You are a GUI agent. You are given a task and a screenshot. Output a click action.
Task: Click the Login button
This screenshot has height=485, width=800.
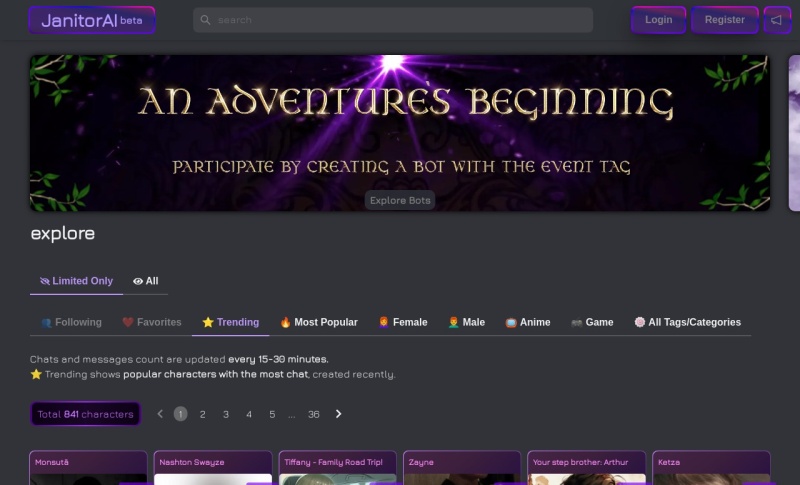tap(658, 20)
